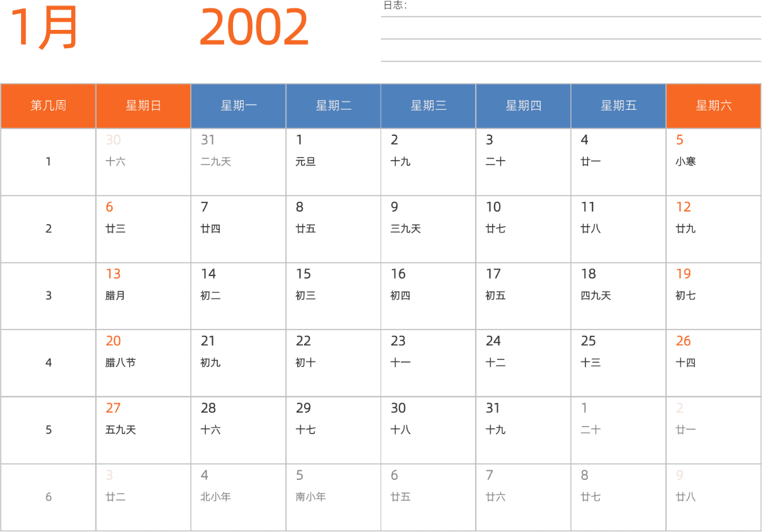Click greyed day 8 marked 廿七

click(618, 497)
